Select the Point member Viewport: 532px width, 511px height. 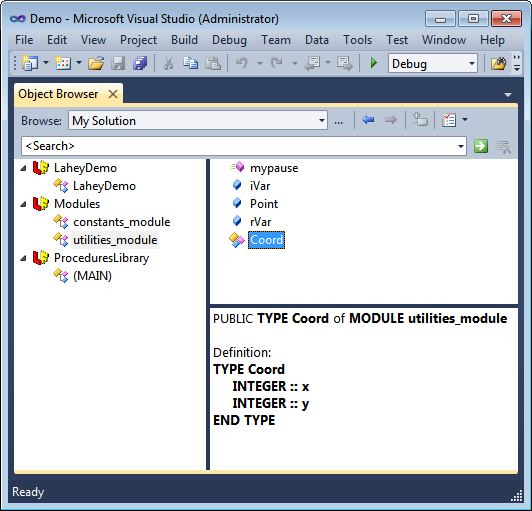pos(264,204)
